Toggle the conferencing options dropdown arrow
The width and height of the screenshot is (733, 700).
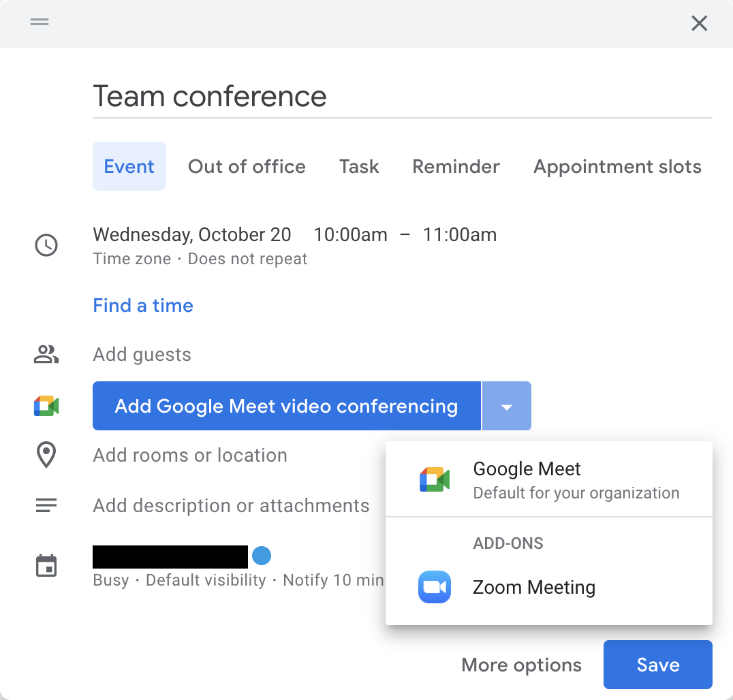pyautogui.click(x=507, y=406)
